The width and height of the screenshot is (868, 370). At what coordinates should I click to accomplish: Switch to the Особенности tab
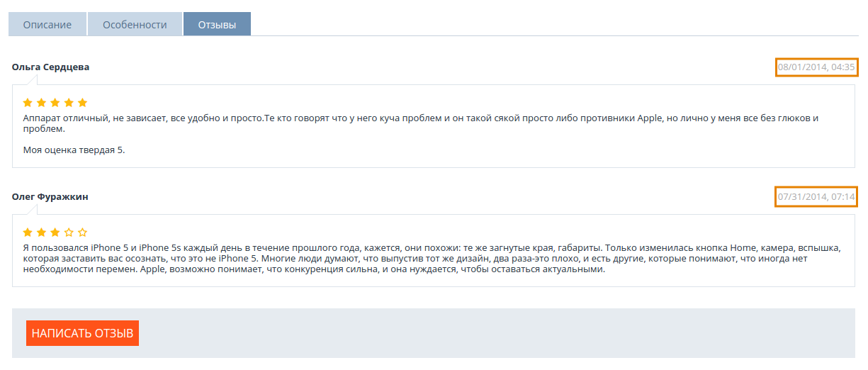pyautogui.click(x=135, y=25)
